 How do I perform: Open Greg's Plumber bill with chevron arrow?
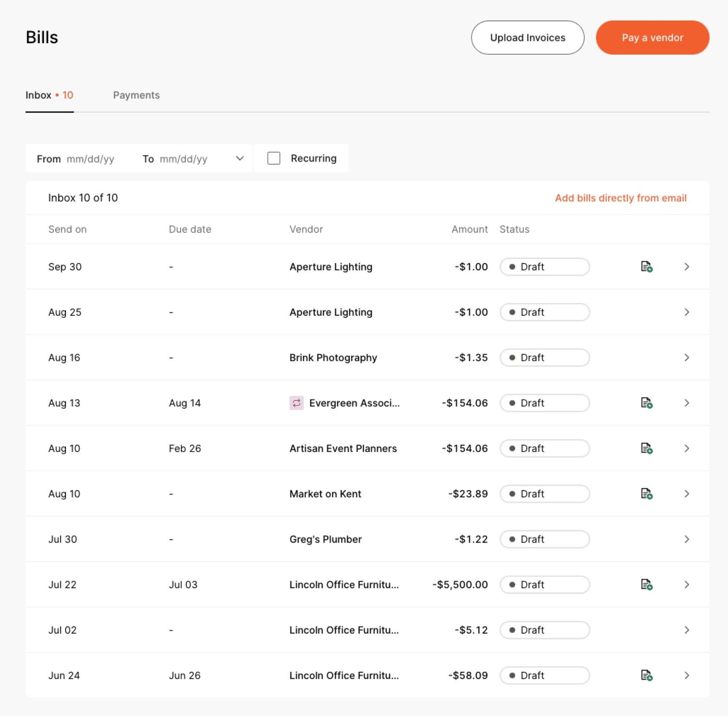pyautogui.click(x=686, y=539)
